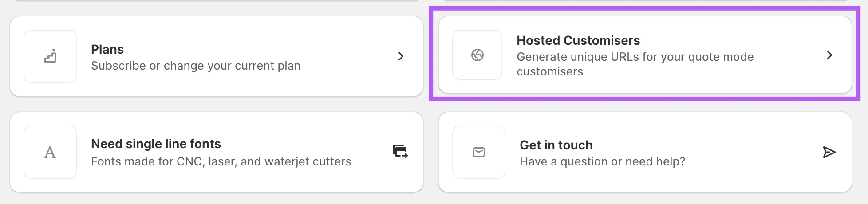Viewport: 868px width, 204px height.
Task: Click the staircase icon on Plans card
Action: click(50, 56)
